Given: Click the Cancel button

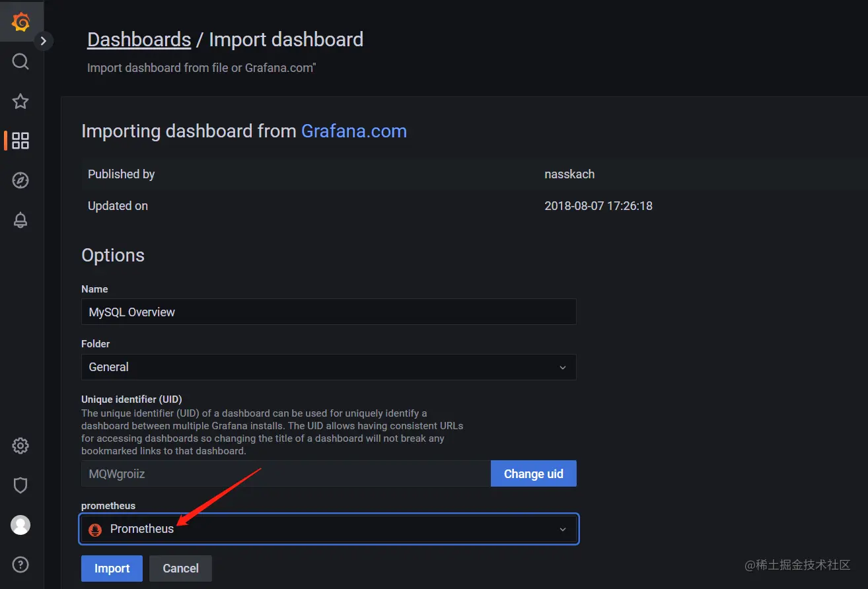Looking at the screenshot, I should point(181,569).
